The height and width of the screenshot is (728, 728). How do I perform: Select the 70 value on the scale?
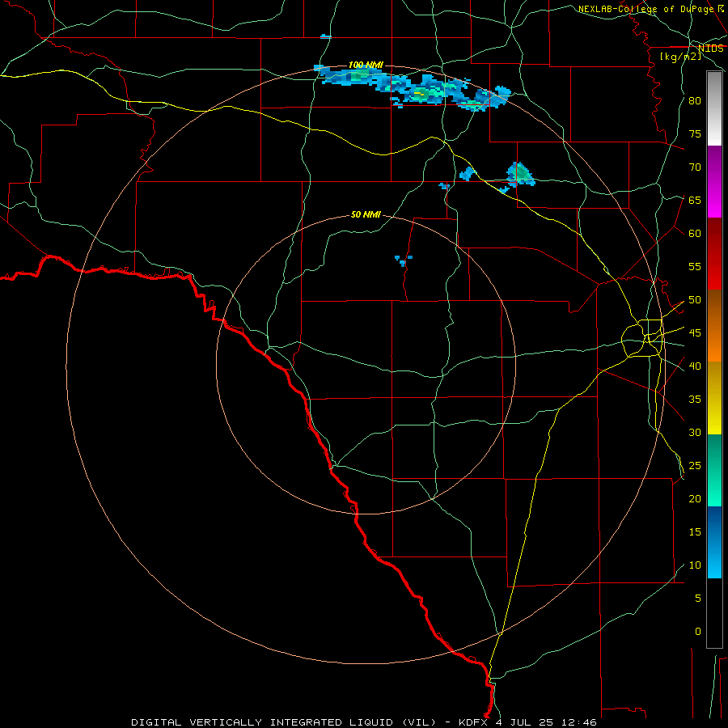[695, 167]
